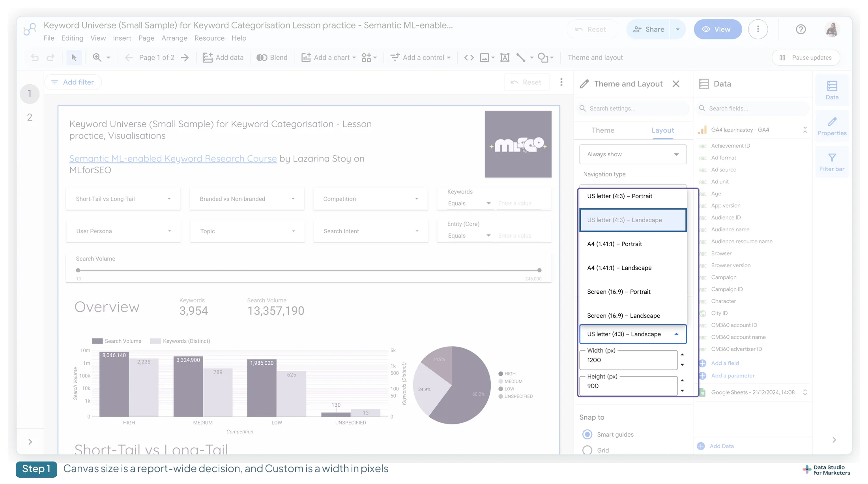
Task: Open the Topic filter dropdown
Action: (x=247, y=231)
